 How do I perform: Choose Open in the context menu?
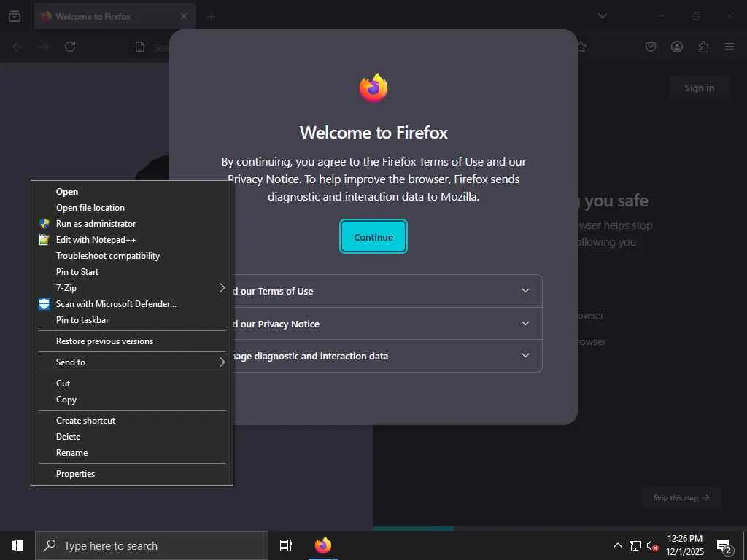point(132,192)
